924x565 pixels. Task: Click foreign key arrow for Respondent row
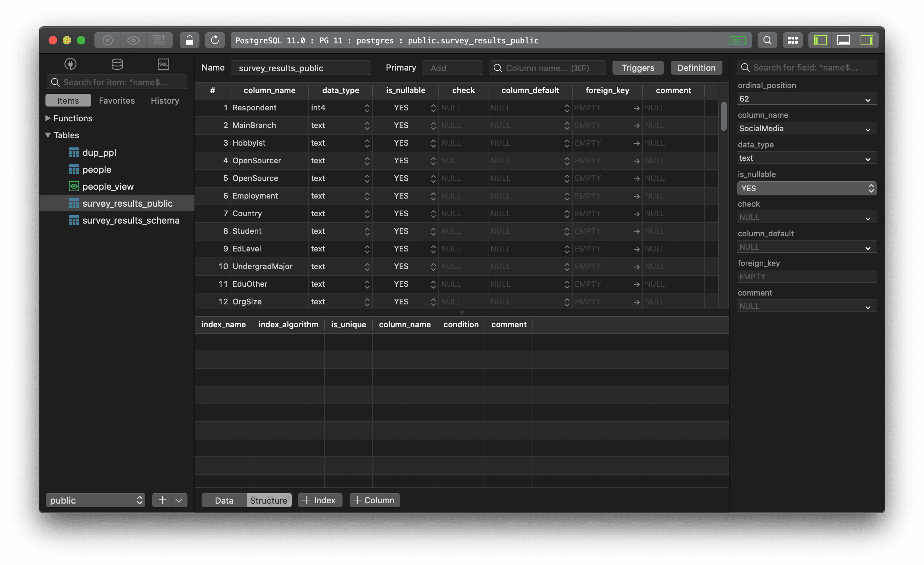tap(637, 108)
